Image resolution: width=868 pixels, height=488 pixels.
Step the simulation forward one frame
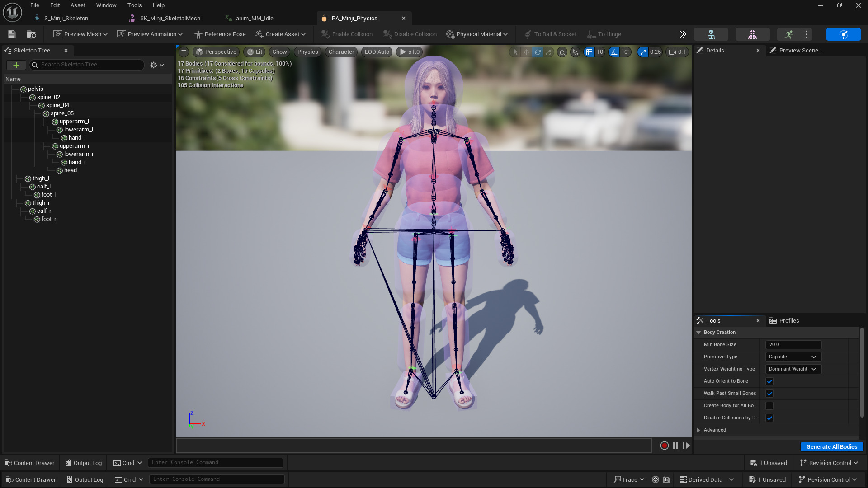click(x=686, y=446)
